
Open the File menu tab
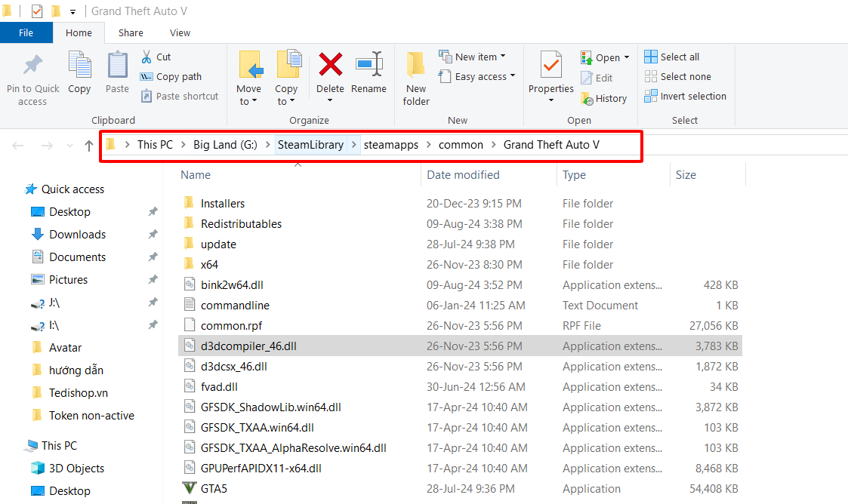[x=26, y=32]
